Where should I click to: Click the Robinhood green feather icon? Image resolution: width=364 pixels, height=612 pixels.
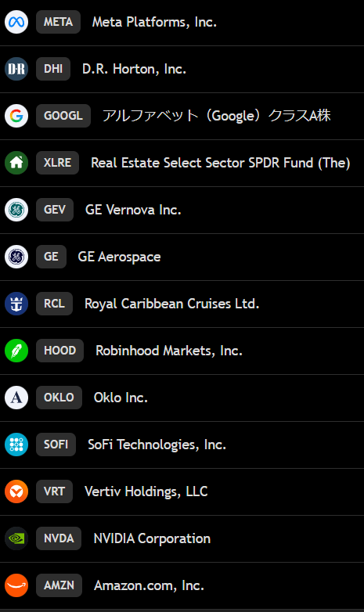click(x=16, y=351)
